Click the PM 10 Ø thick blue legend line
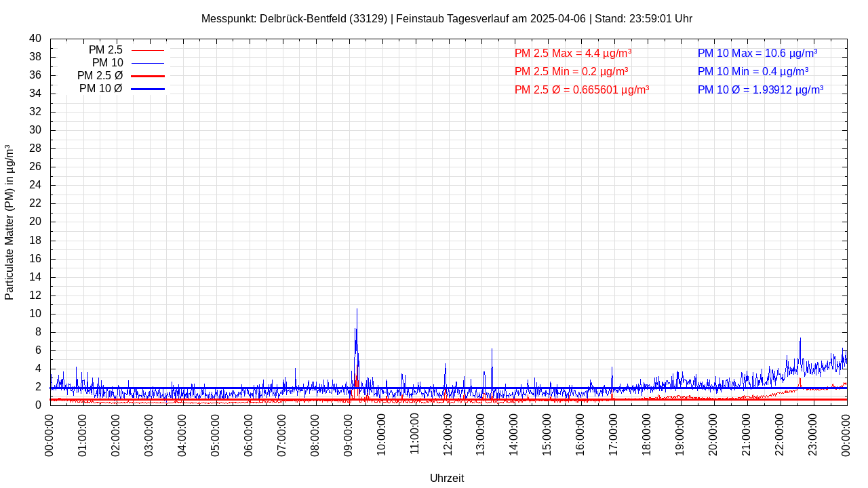 pyautogui.click(x=147, y=89)
